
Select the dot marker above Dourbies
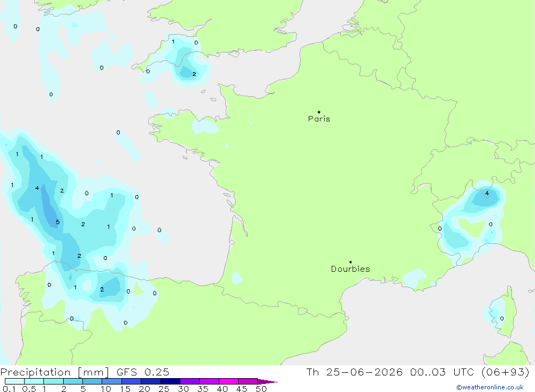pos(350,262)
